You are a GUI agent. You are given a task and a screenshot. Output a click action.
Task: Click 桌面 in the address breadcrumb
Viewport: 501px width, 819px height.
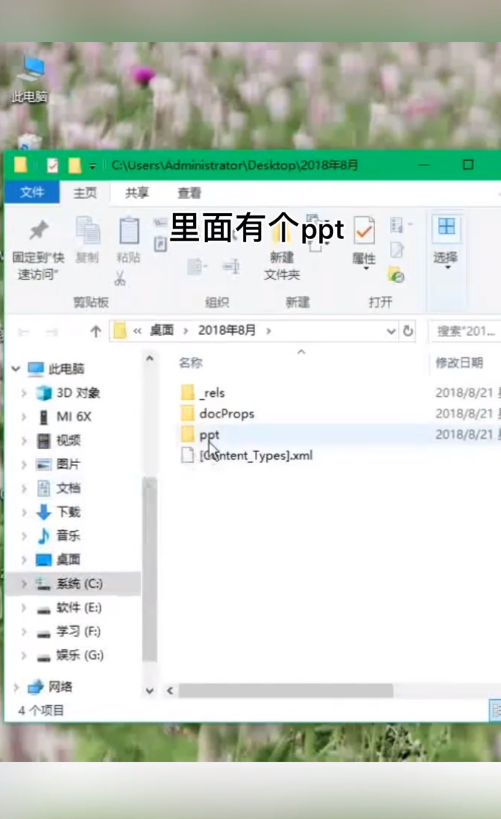pyautogui.click(x=161, y=331)
